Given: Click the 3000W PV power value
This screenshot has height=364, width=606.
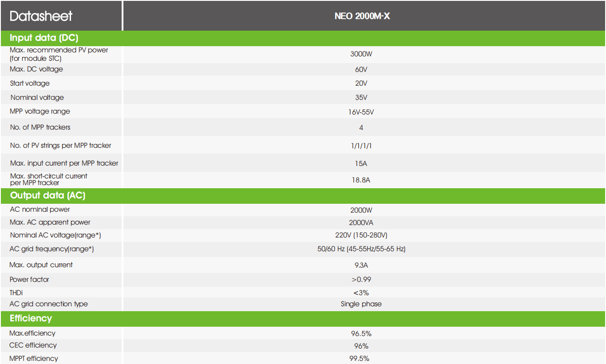Looking at the screenshot, I should [361, 54].
